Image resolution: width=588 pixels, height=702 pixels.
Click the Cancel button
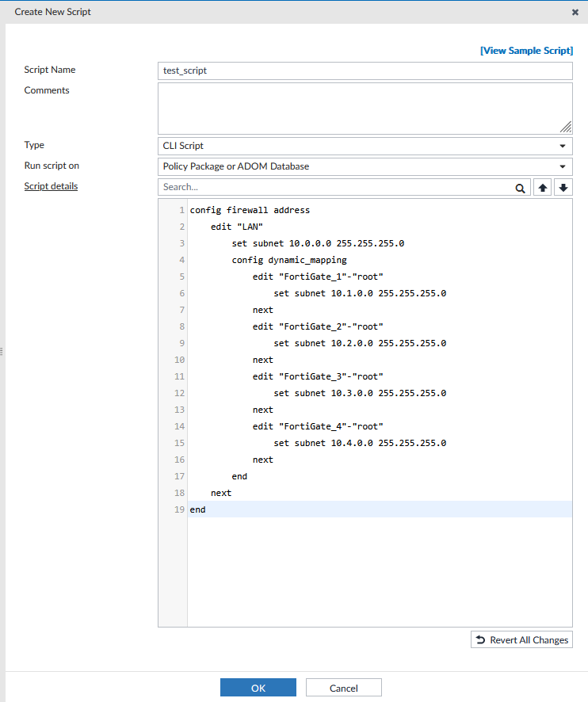point(343,687)
